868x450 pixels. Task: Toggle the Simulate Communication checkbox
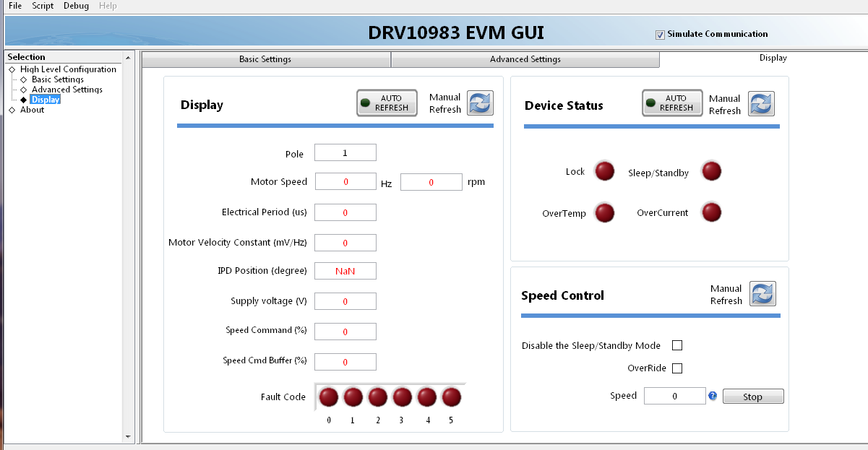coord(660,35)
